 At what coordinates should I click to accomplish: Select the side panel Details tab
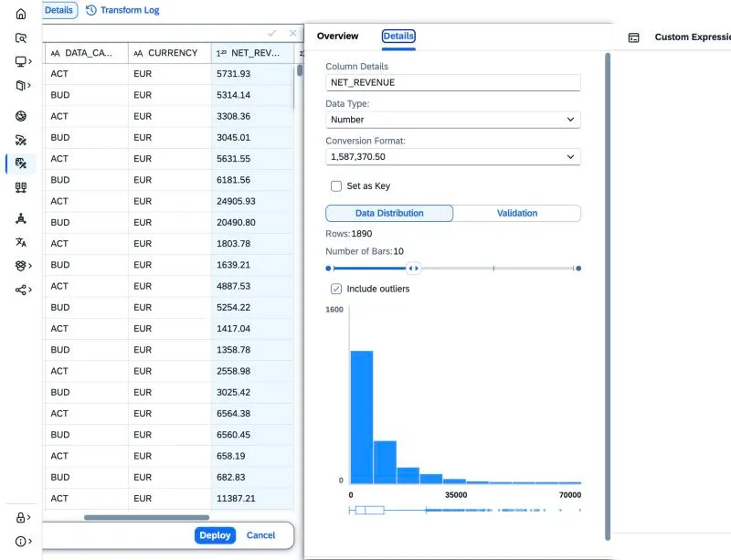click(x=398, y=36)
